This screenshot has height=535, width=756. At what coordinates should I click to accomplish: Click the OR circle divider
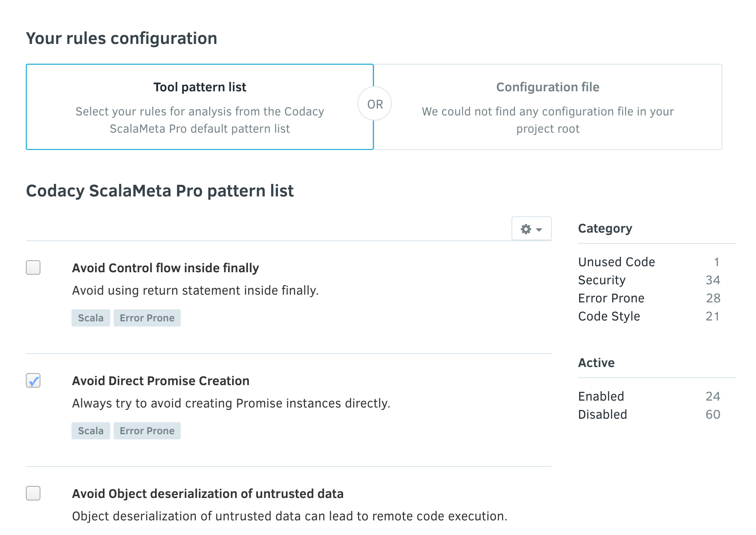point(375,104)
